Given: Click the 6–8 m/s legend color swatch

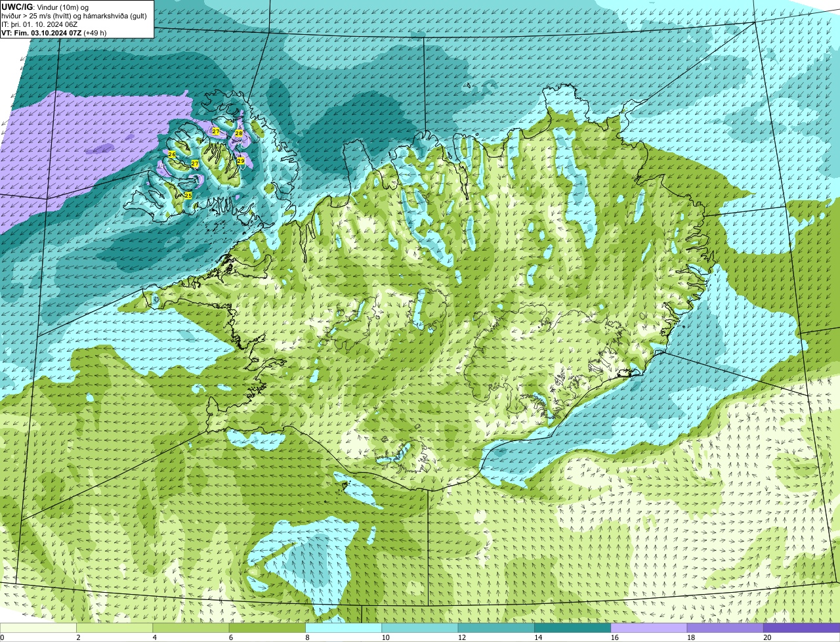Looking at the screenshot, I should point(267,628).
